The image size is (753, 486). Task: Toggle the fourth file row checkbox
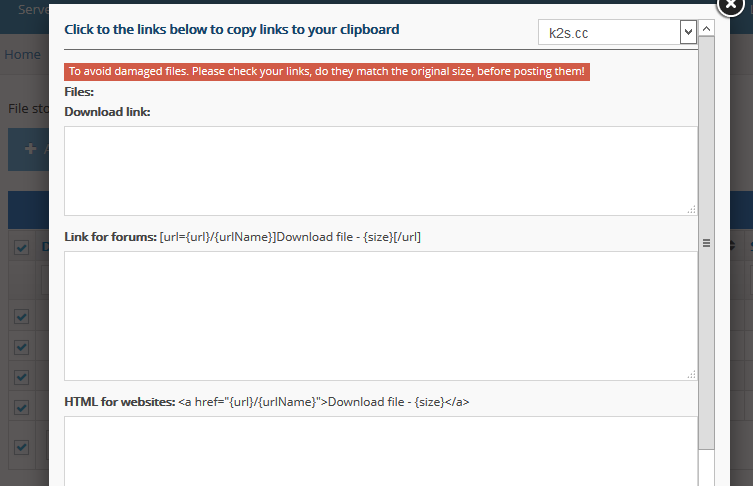pyautogui.click(x=22, y=407)
